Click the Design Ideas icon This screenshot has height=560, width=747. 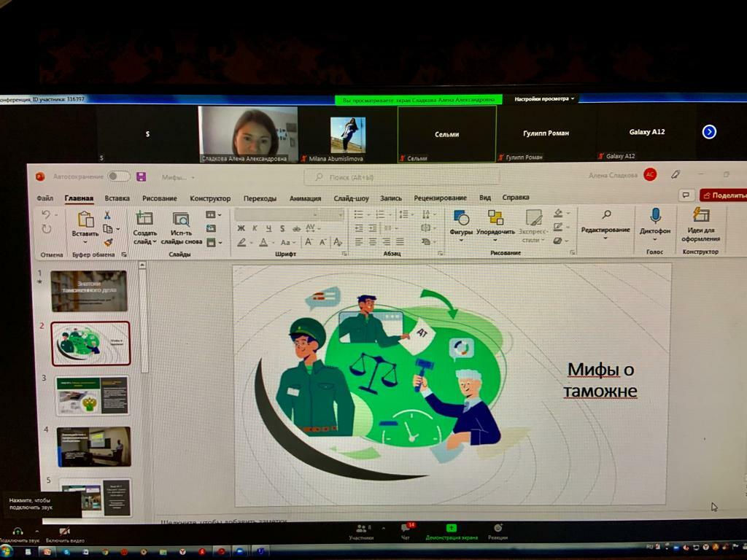point(701,215)
